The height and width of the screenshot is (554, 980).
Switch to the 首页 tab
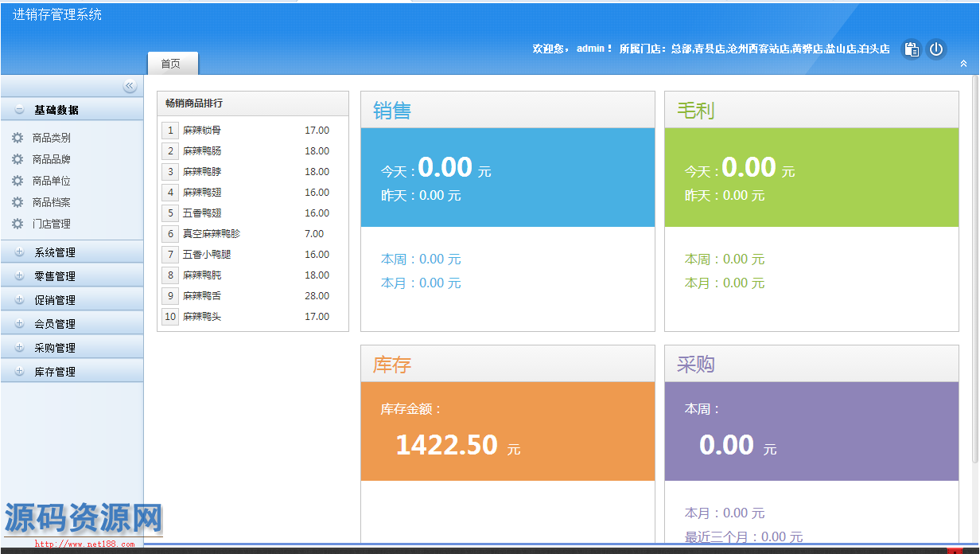pyautogui.click(x=171, y=64)
